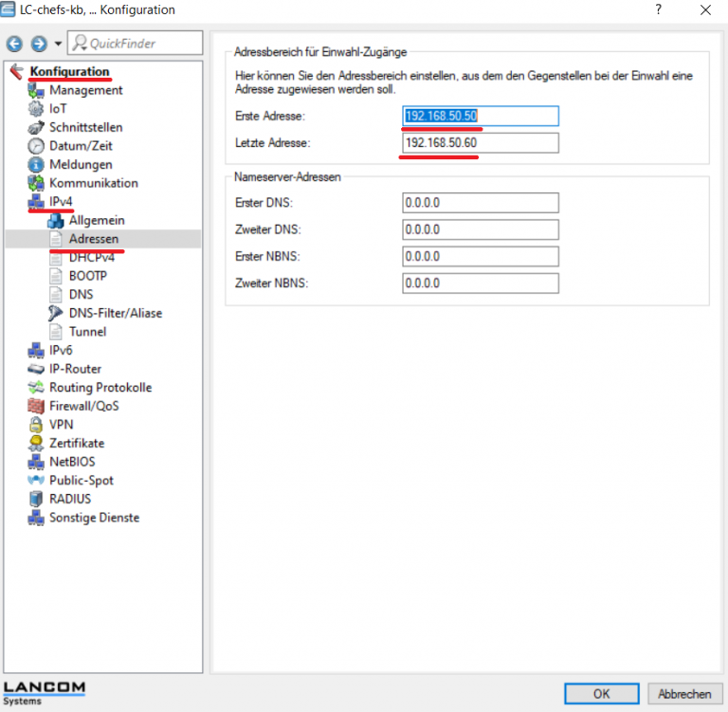Open the DHCPv4 settings page
Viewport: 728px width, 712px height.
point(93,257)
